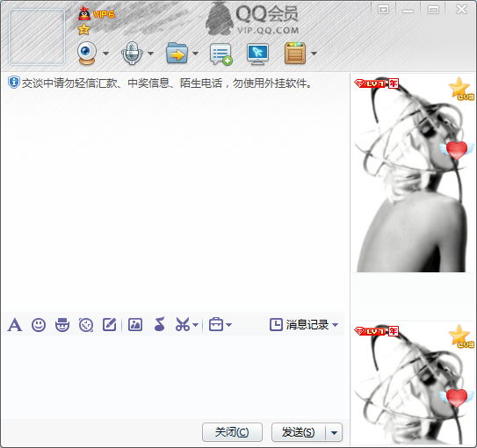
Task: Click the music note share icon
Action: [160, 324]
